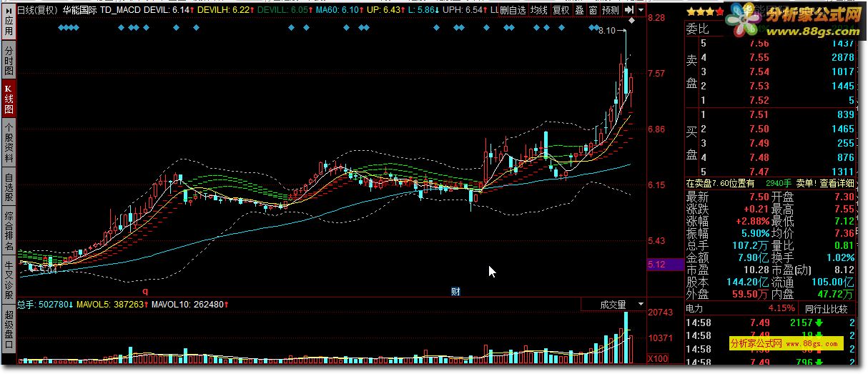This screenshot has width=868, height=374.
Task: Click the 最新 price value 7.50
Action: 759,197
